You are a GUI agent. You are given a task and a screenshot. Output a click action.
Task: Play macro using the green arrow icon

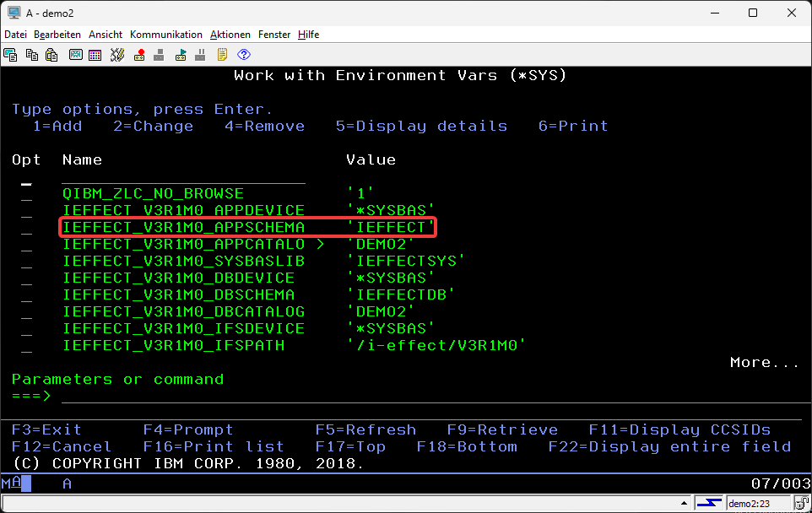tap(181, 55)
